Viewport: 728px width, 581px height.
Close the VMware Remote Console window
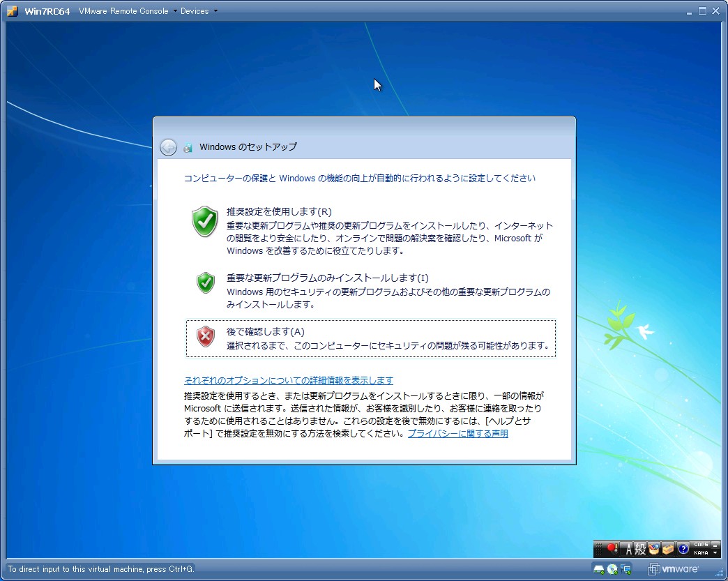(716, 10)
